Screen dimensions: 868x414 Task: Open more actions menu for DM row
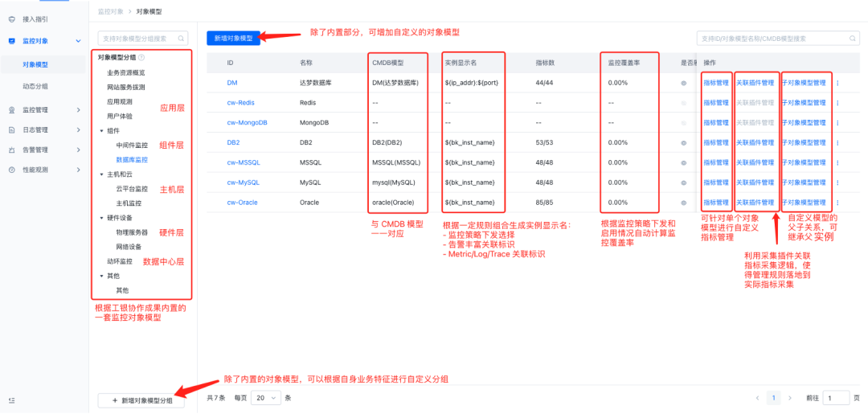[837, 82]
